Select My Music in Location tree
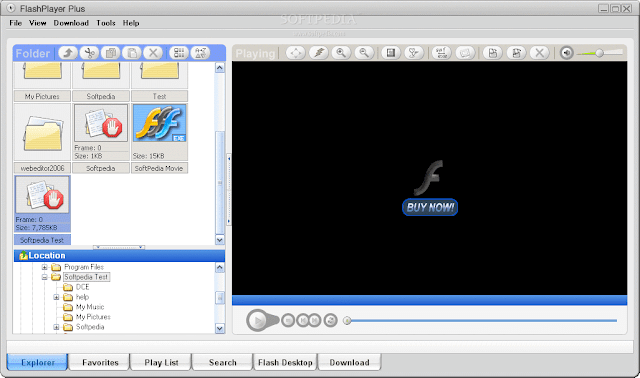The height and width of the screenshot is (378, 640). 90,307
